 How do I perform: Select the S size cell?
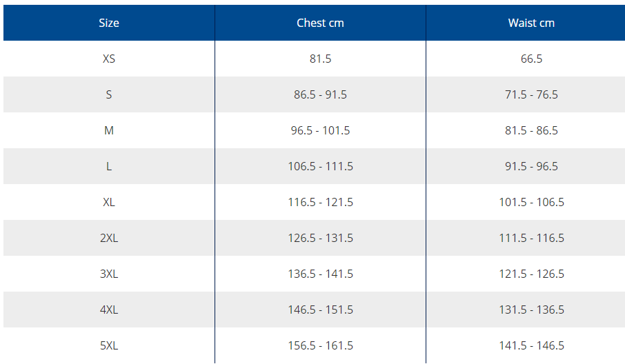(109, 94)
